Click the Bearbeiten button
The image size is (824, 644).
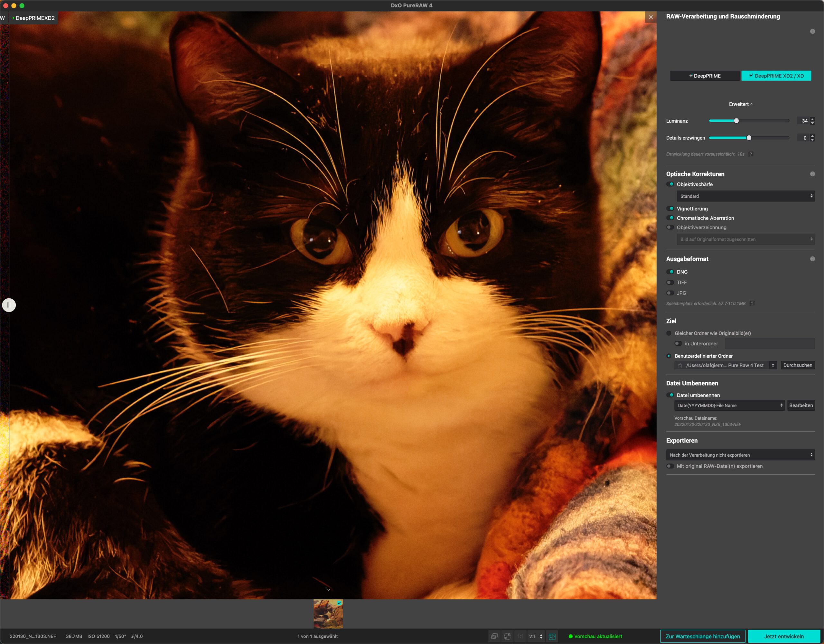click(x=801, y=406)
